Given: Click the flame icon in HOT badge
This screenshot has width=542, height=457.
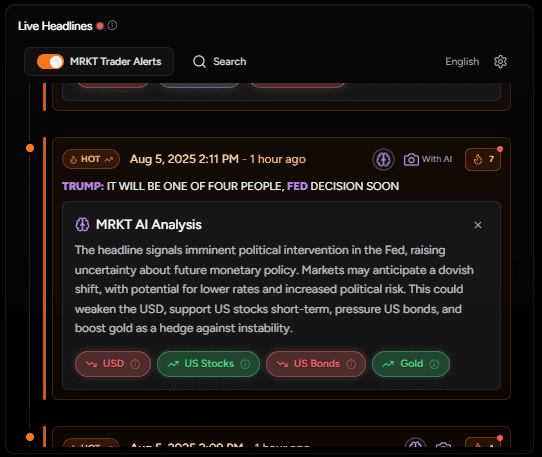Looking at the screenshot, I should [x=73, y=159].
